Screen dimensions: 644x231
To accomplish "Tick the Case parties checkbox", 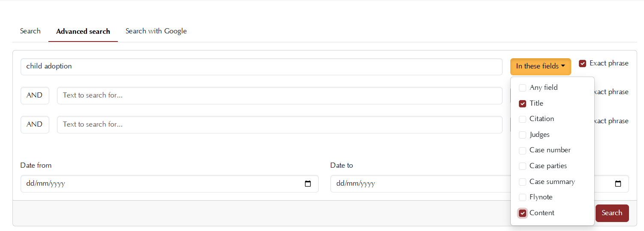I will 522,166.
